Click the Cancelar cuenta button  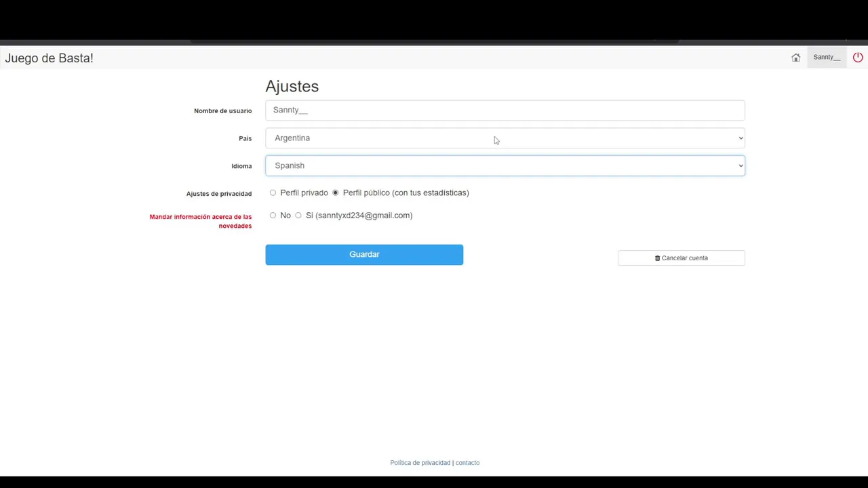(x=682, y=258)
